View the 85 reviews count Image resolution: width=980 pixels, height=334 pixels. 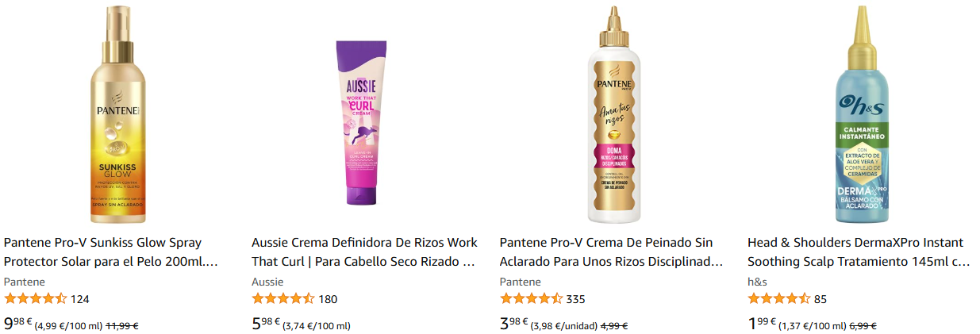(x=821, y=299)
